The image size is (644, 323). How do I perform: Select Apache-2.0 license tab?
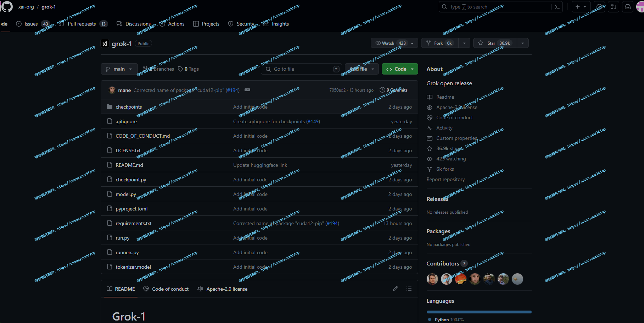[222, 289]
